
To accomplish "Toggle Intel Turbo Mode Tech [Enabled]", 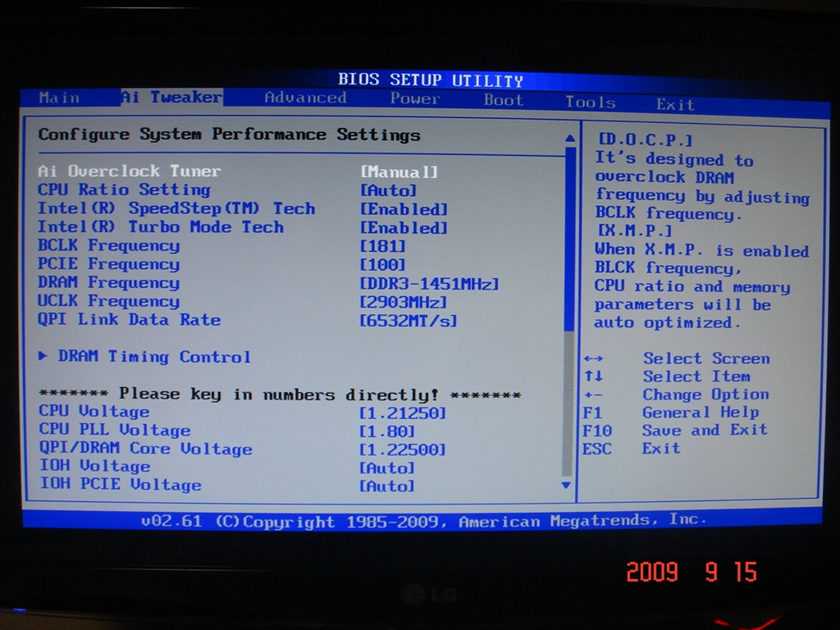I will [404, 228].
